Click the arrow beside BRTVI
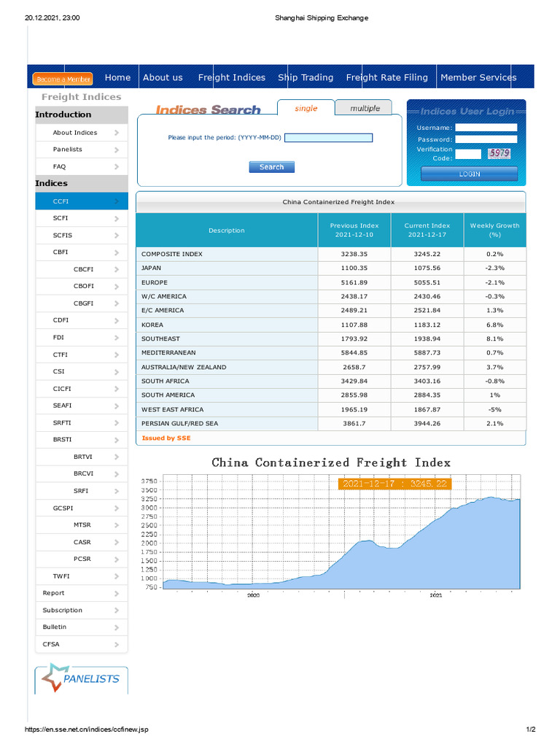The height and width of the screenshot is (747, 560). (117, 457)
